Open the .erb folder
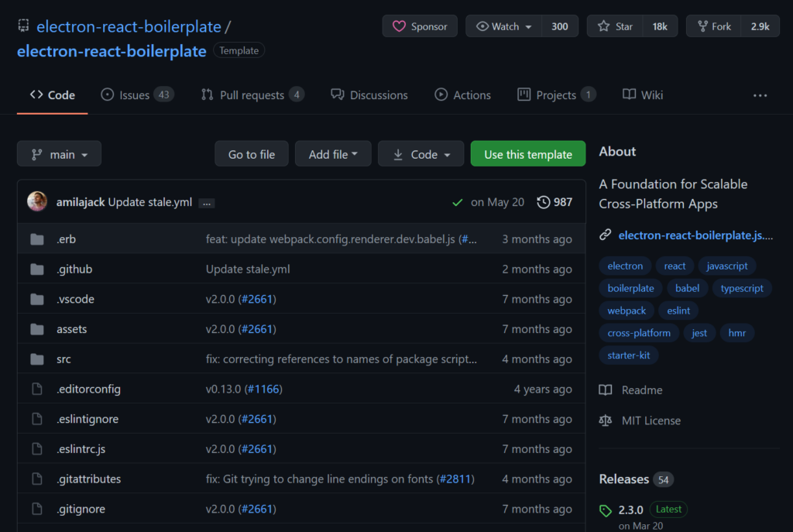 coord(67,239)
